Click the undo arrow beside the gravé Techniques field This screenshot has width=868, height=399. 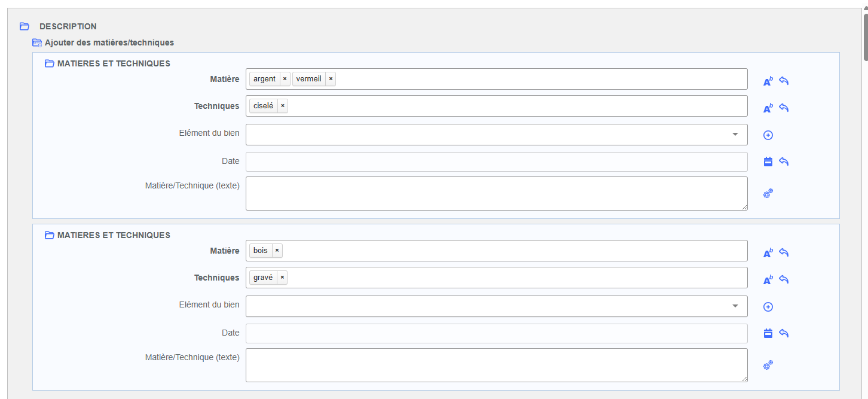[x=784, y=279]
